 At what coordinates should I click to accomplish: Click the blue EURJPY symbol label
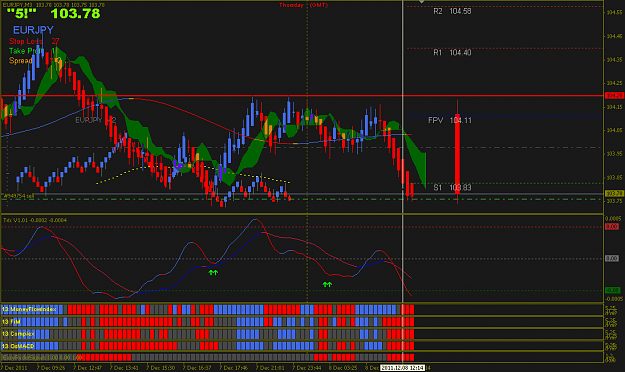tap(33, 30)
